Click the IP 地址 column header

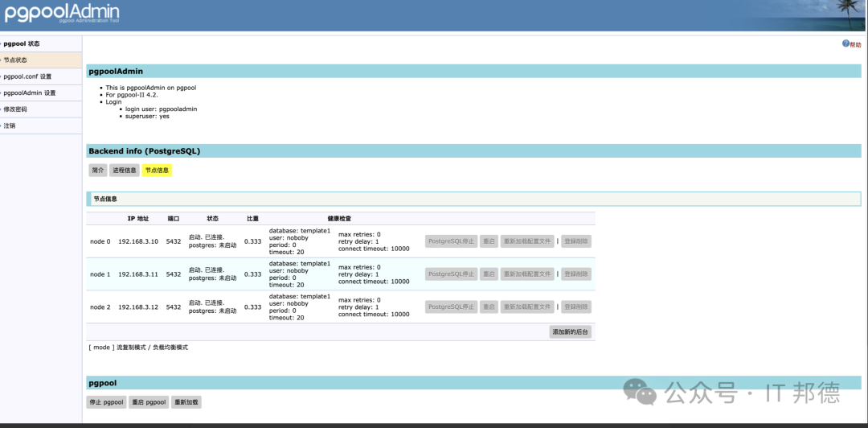[138, 219]
